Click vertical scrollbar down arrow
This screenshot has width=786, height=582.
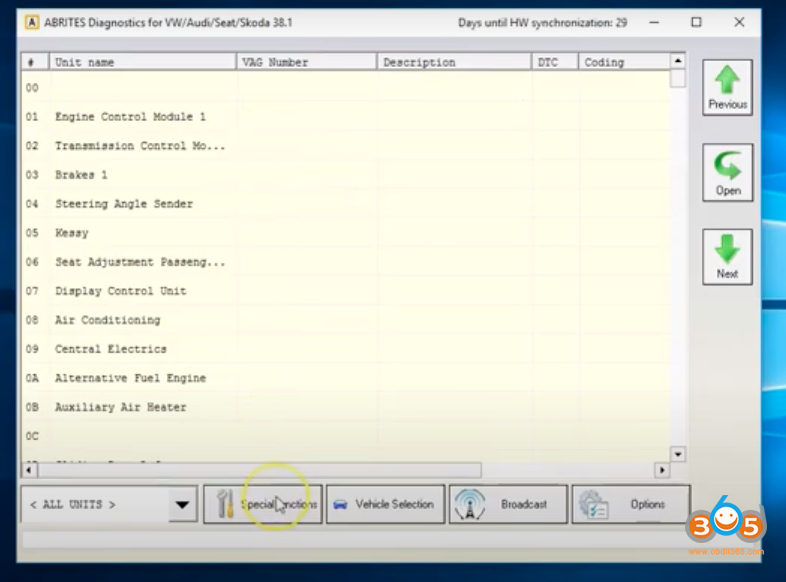(678, 455)
